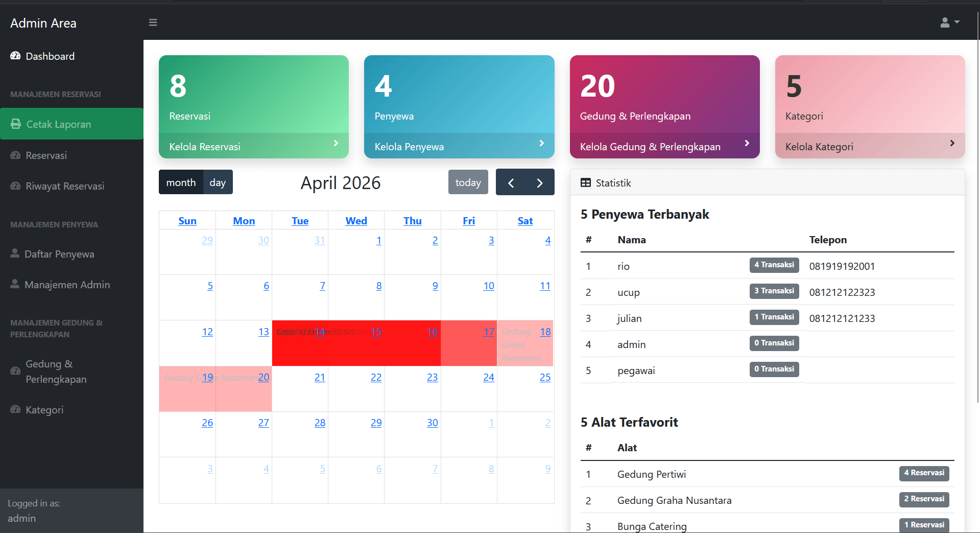This screenshot has width=980, height=533.
Task: Click the Wed column header
Action: [x=356, y=221]
